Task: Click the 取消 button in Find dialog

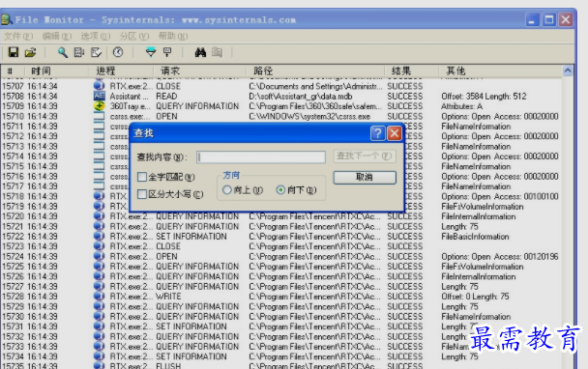Action: pos(365,177)
